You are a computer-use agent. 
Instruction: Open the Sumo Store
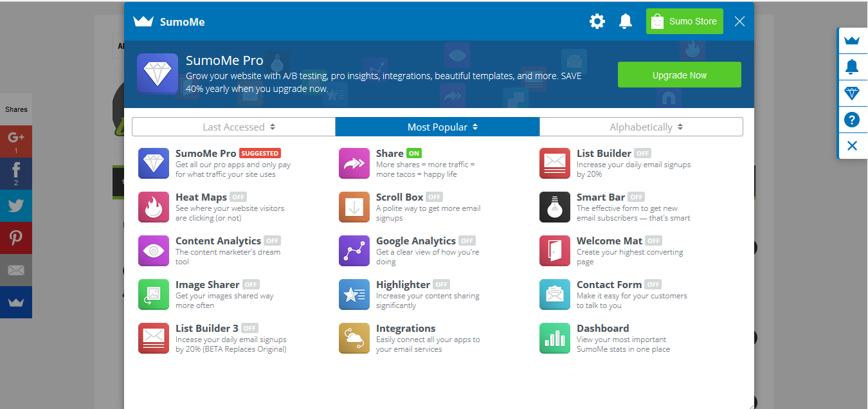pyautogui.click(x=685, y=21)
